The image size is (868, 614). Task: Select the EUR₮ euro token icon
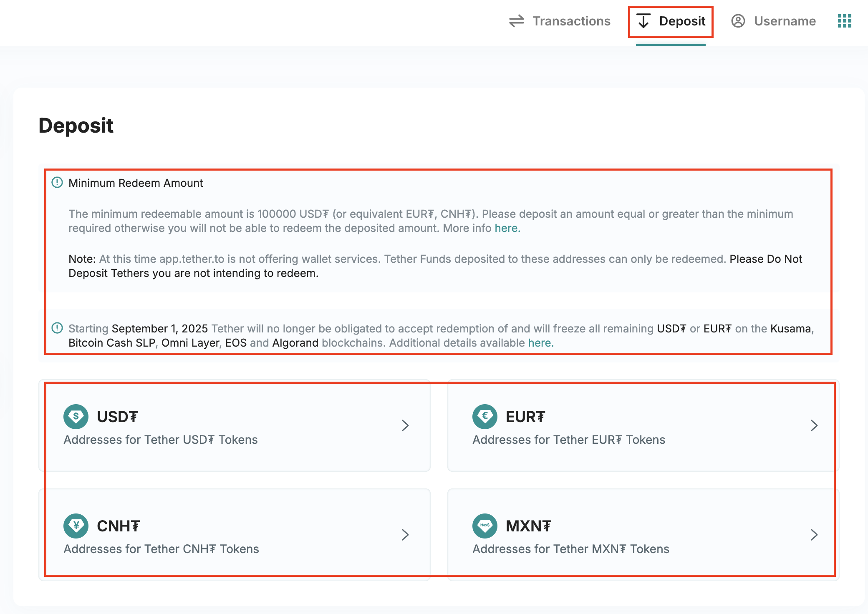(484, 416)
